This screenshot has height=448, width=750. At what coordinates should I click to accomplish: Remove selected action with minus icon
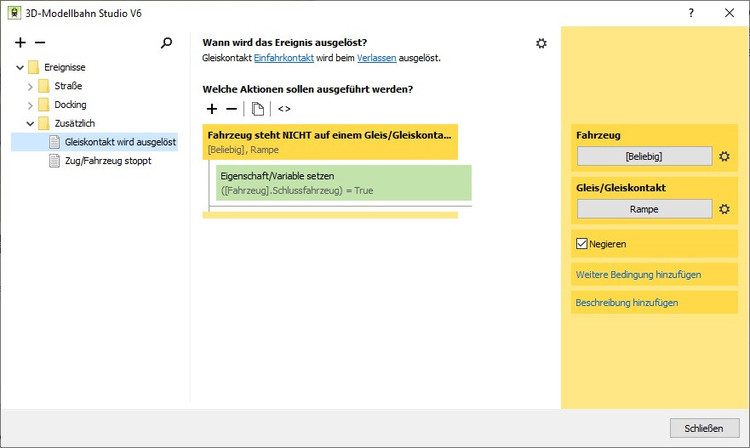coord(231,108)
